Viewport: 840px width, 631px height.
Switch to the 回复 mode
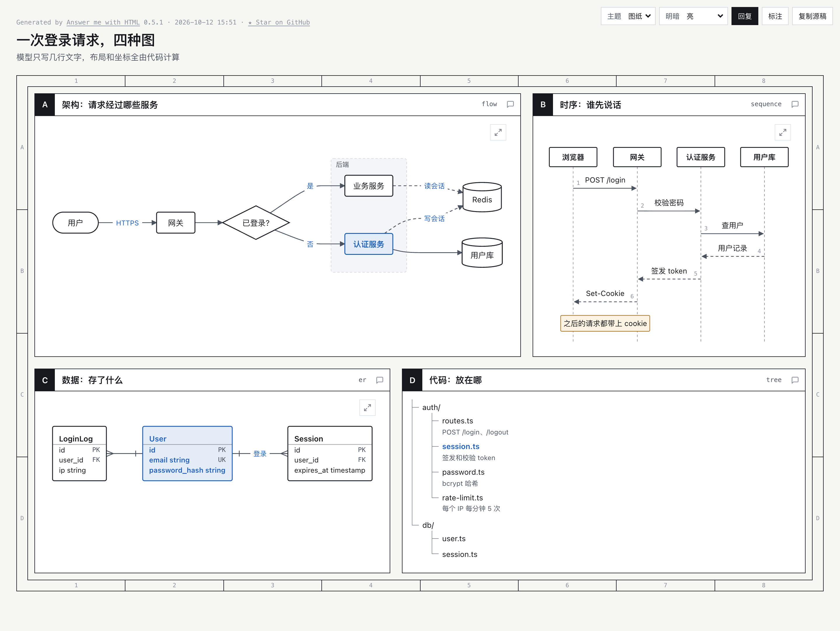(745, 16)
